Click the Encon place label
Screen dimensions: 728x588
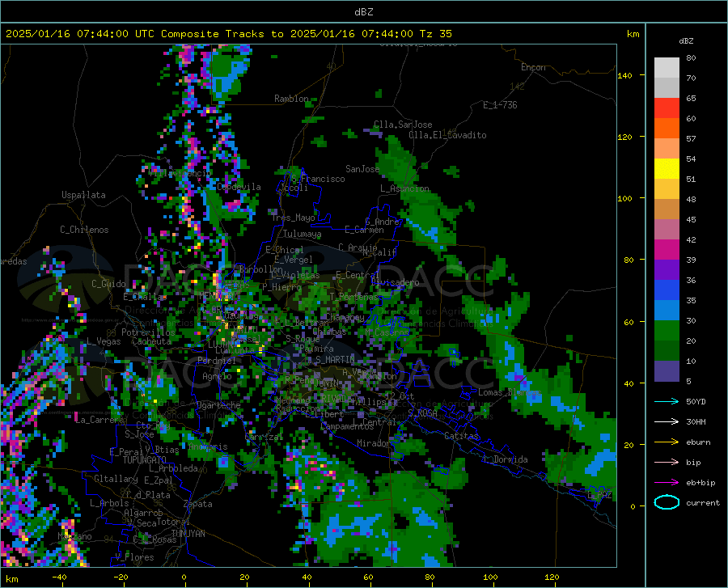533,67
